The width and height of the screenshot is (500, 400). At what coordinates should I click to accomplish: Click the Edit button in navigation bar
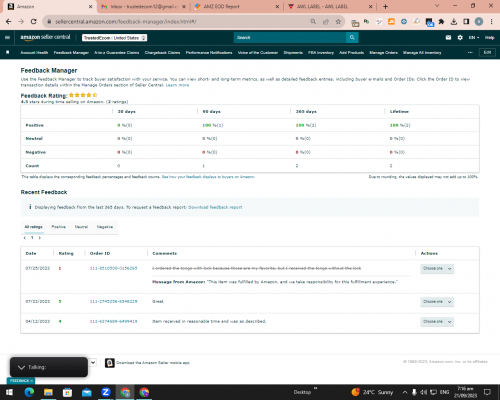tap(487, 52)
